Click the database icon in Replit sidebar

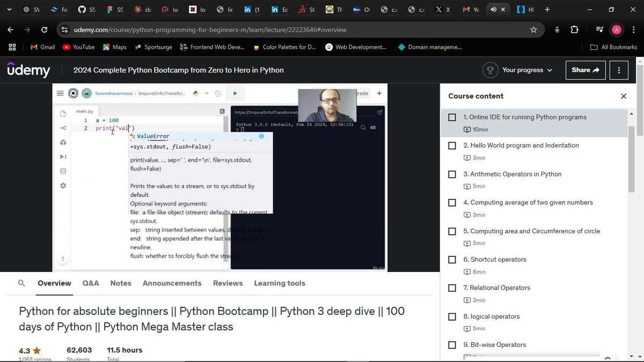63,171
